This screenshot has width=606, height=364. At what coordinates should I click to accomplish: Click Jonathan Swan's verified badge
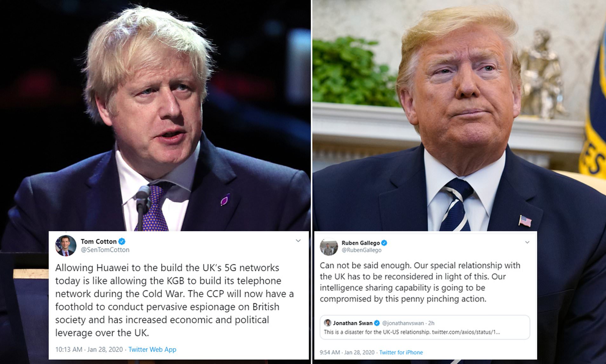click(x=377, y=323)
